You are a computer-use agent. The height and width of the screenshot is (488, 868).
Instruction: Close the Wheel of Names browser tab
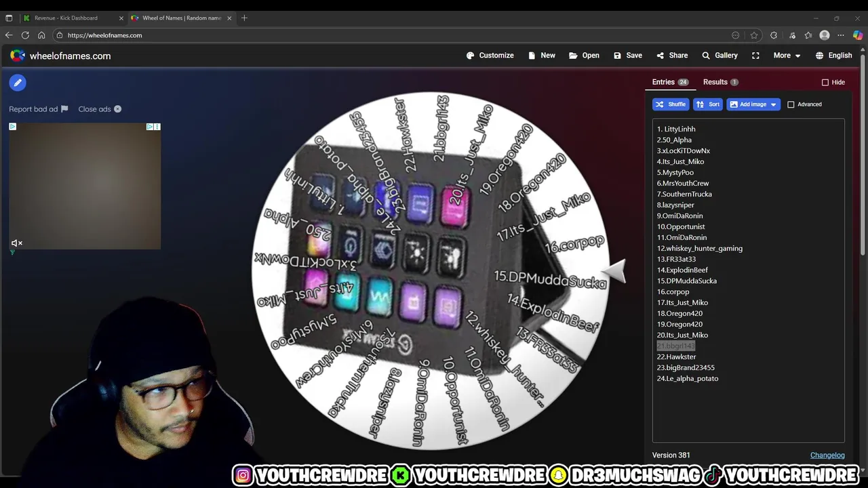pyautogui.click(x=229, y=18)
